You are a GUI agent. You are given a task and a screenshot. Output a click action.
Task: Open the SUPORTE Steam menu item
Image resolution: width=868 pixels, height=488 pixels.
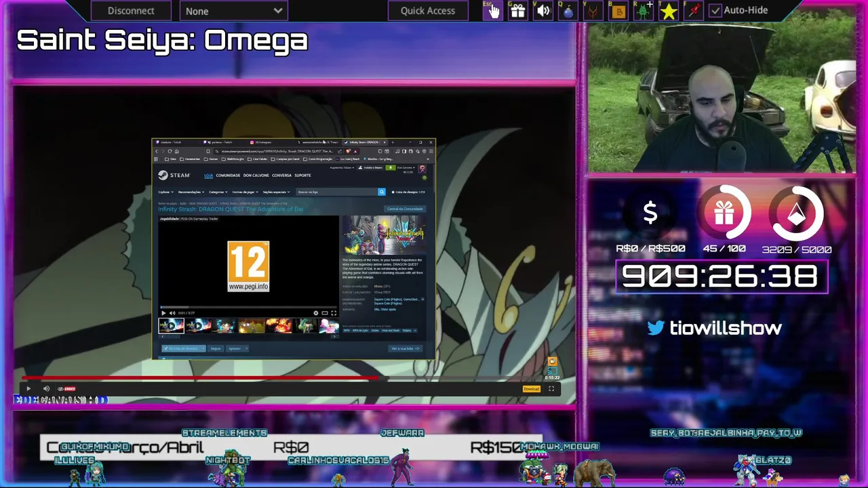302,176
